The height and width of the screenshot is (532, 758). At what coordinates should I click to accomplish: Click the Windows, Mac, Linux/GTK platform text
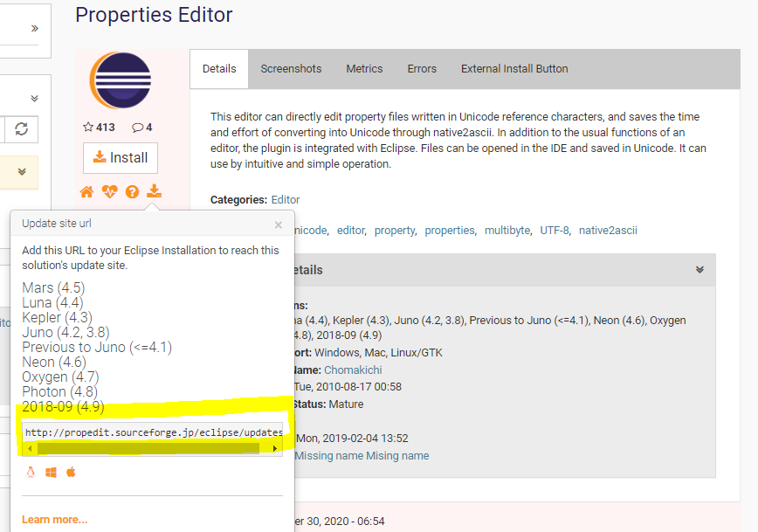[378, 353]
